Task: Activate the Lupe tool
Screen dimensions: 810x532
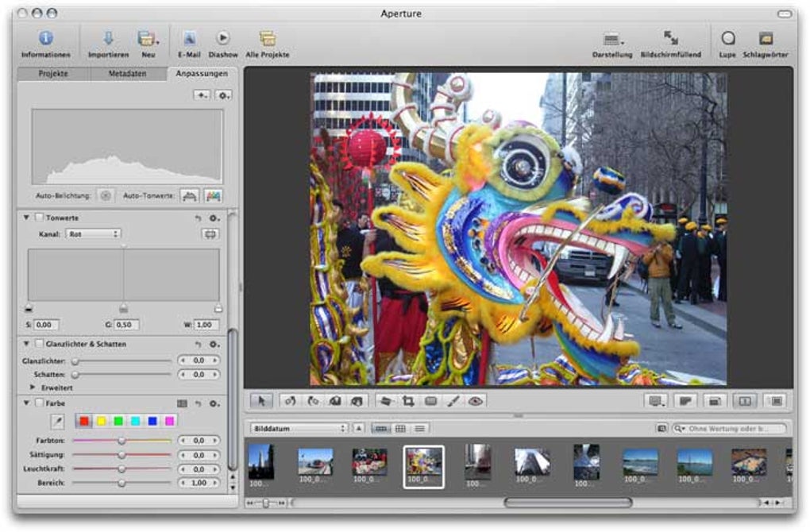Action: pyautogui.click(x=727, y=39)
